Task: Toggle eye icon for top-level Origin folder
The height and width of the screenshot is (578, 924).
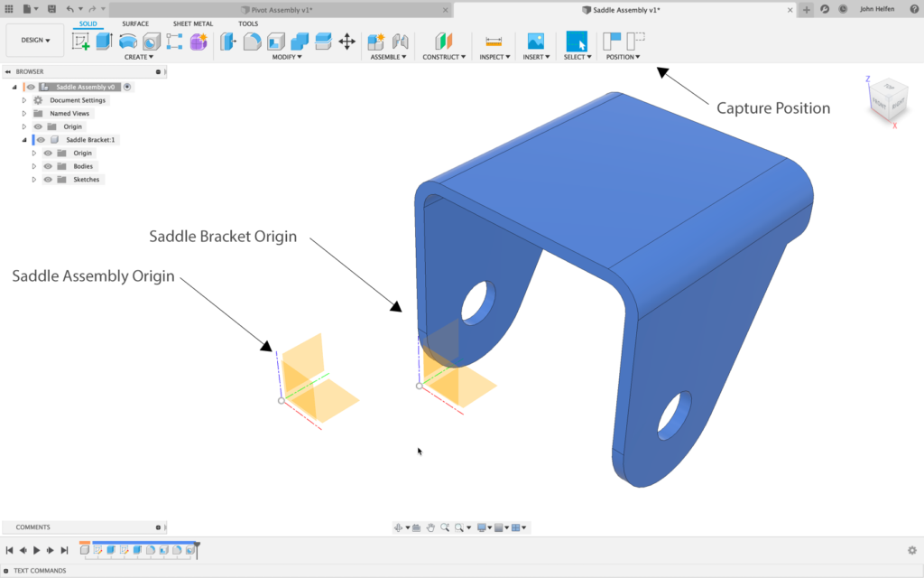Action: (x=38, y=126)
